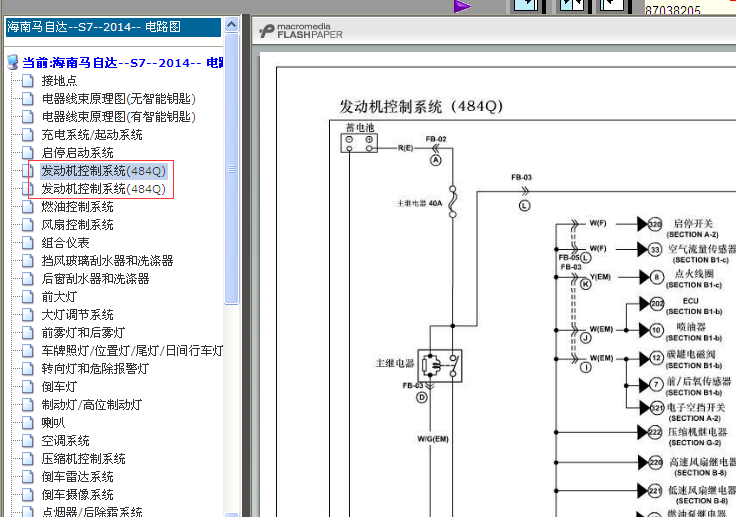Click the Macromedia FlashPaper logo
Screen dimensions: 736x517
click(x=301, y=31)
